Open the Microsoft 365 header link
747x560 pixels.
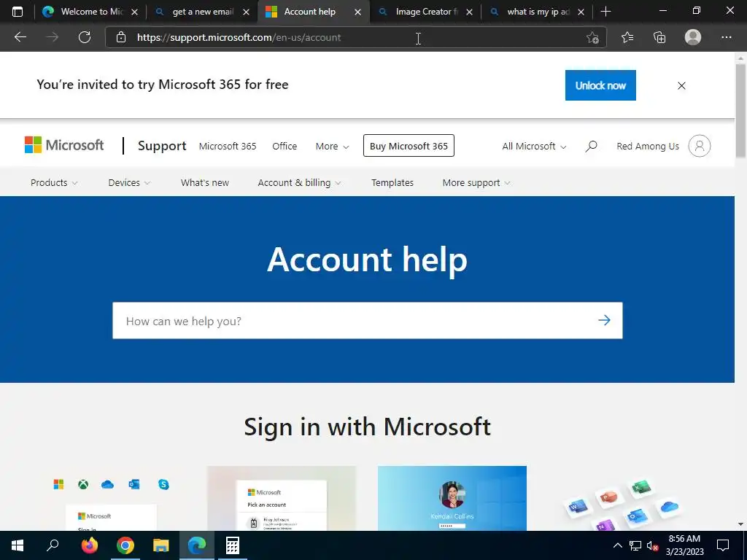point(228,146)
